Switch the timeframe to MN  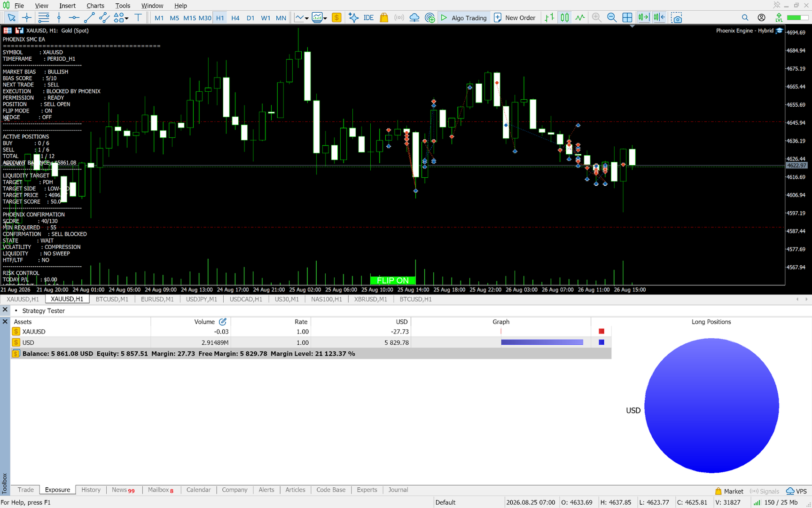click(281, 18)
